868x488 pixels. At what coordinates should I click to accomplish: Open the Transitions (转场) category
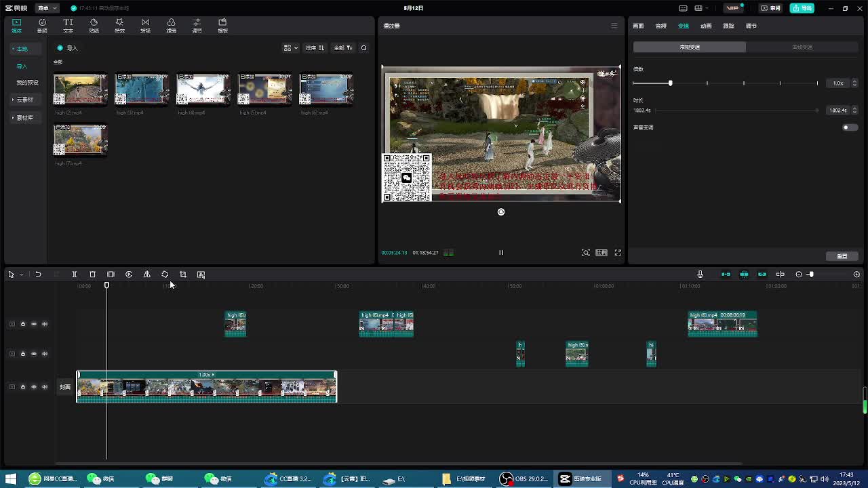[145, 26]
